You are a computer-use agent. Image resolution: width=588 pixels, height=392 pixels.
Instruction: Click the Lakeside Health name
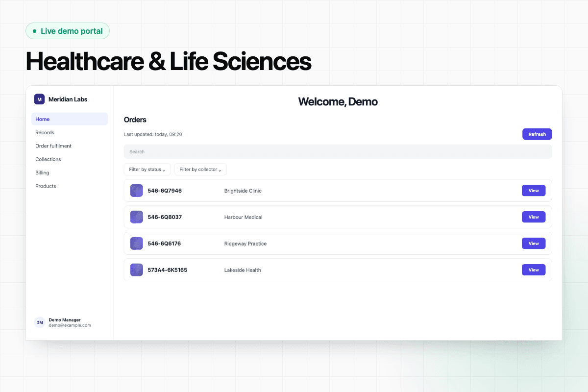[243, 270]
